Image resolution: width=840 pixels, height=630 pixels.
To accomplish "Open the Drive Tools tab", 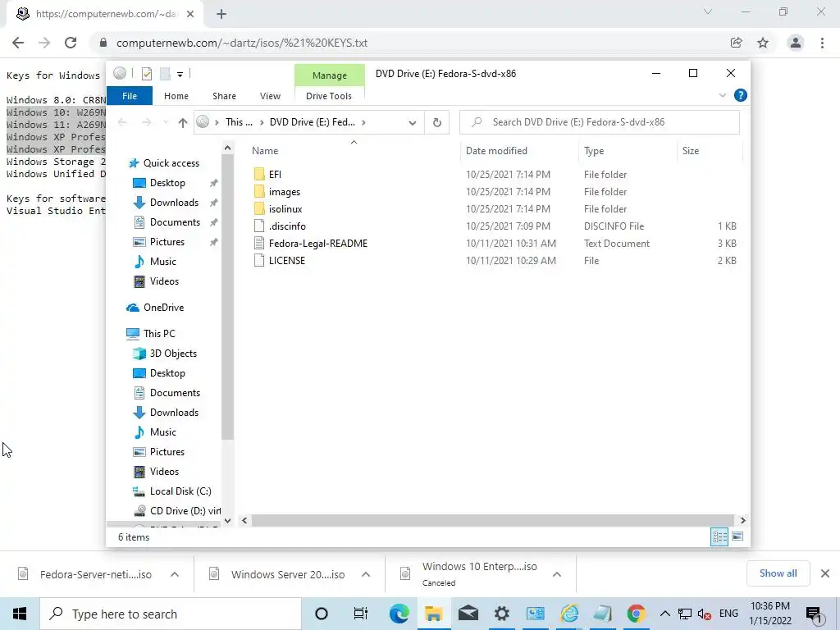I will click(x=329, y=96).
